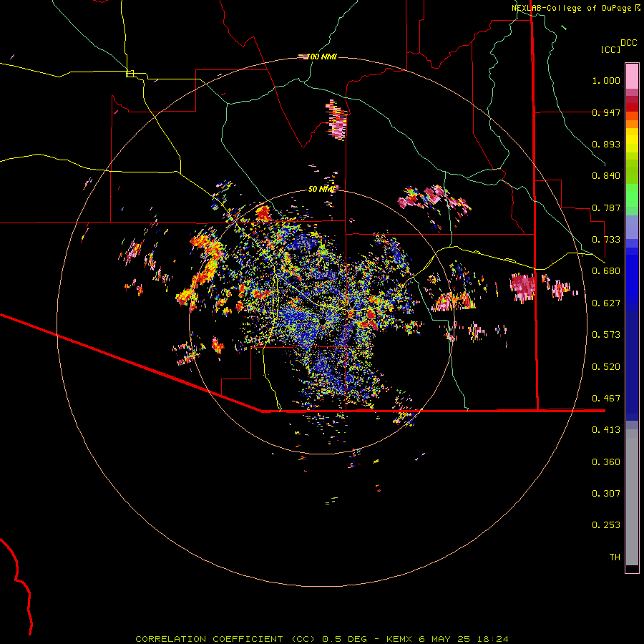Select the 0.627 scale value

606,303
